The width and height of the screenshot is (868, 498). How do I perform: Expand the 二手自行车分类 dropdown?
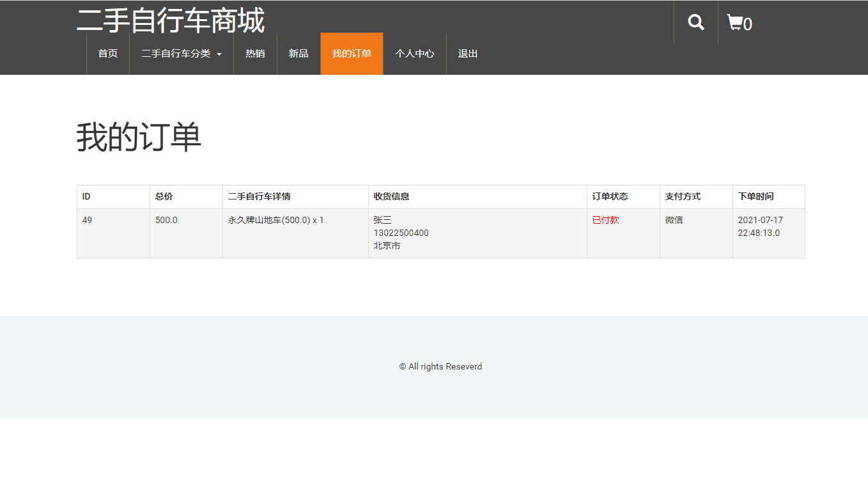[x=178, y=54]
